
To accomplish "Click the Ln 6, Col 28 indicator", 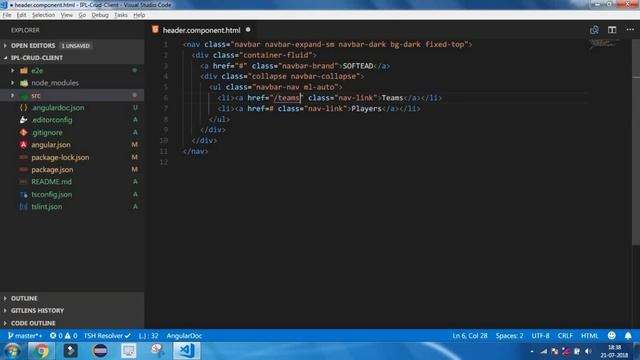I will click(470, 336).
